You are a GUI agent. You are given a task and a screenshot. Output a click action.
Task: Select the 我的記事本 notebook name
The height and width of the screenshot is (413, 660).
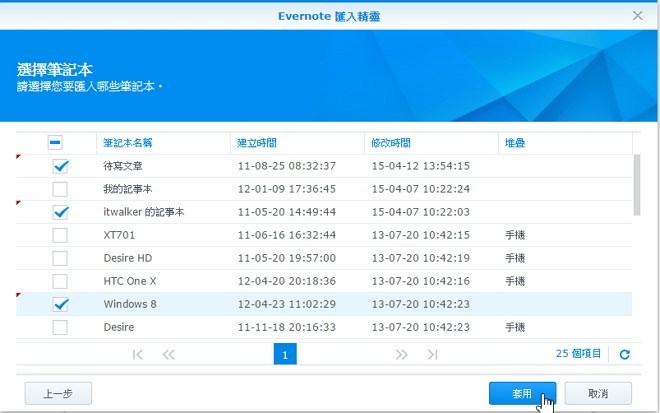(x=128, y=189)
